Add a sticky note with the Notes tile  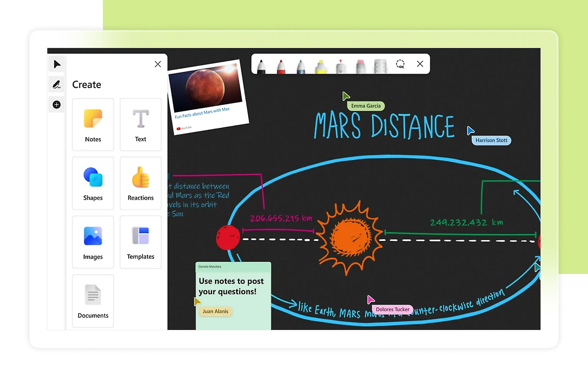93,124
